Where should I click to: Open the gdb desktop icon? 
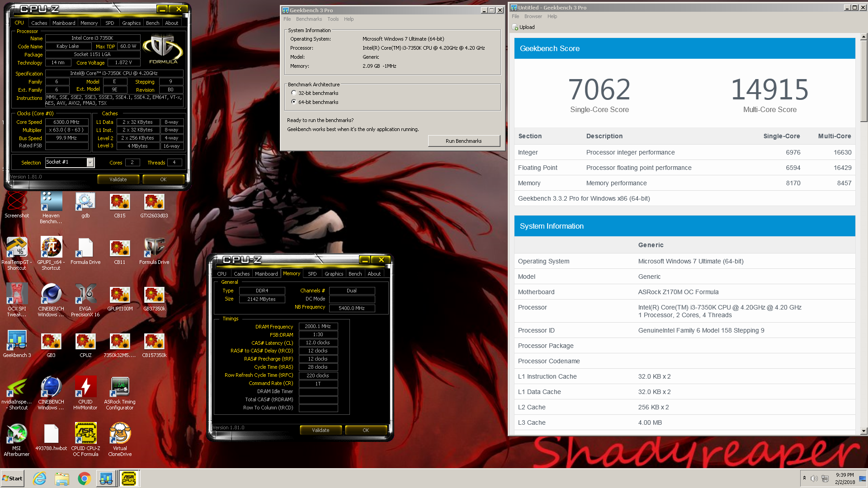pos(85,206)
